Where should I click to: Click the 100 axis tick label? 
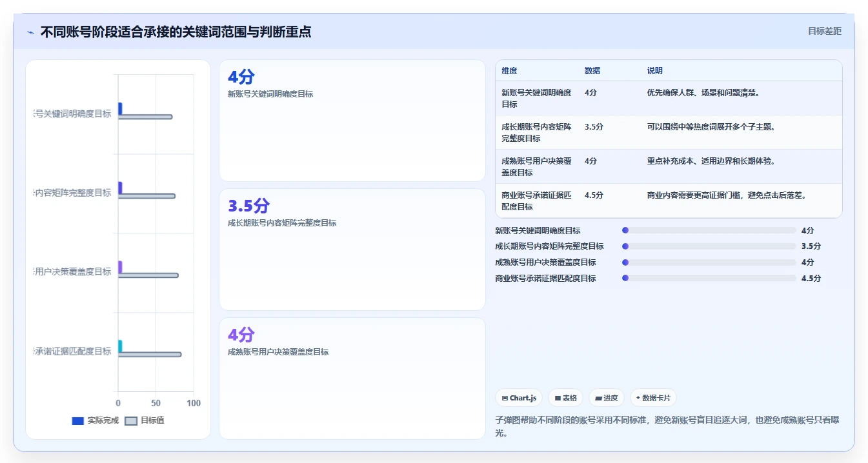194,403
